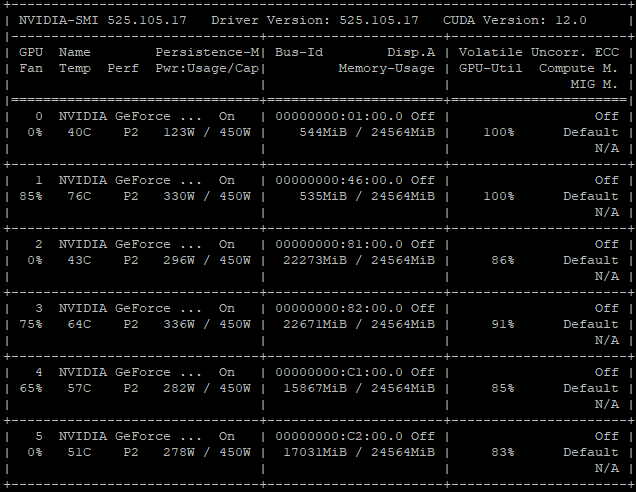Screen dimensions: 636x492
Task: Click bus ID 00000000:46:00.0
Action: coord(339,180)
